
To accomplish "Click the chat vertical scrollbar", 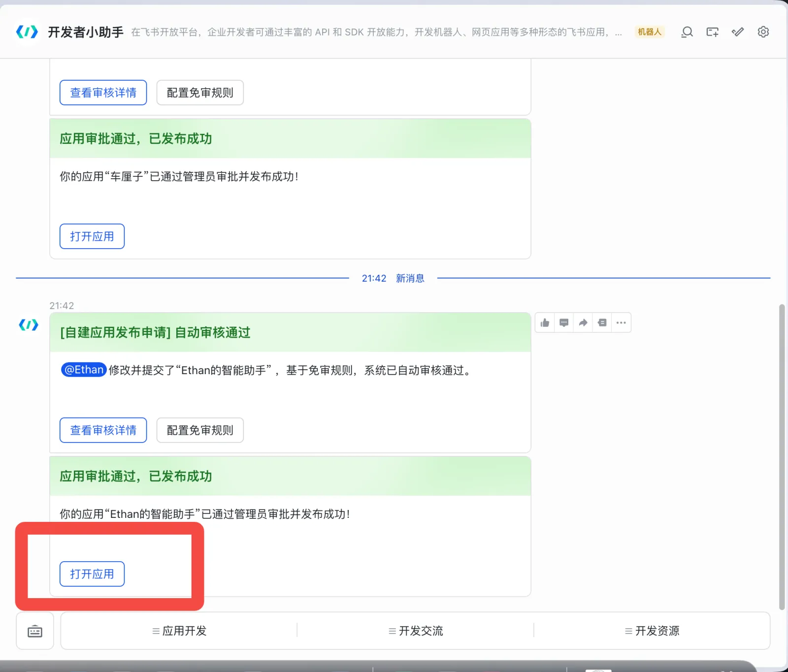I will (x=782, y=457).
